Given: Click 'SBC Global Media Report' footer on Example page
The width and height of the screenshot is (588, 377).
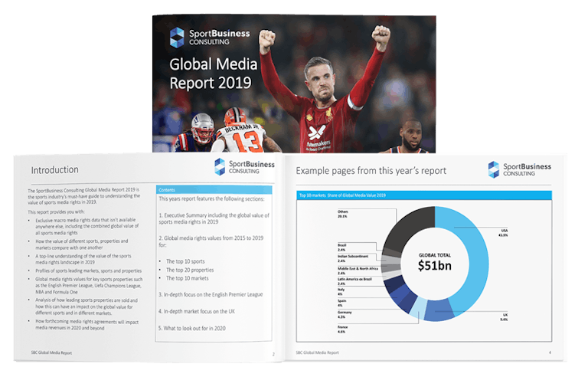Looking at the screenshot, I should [x=317, y=352].
